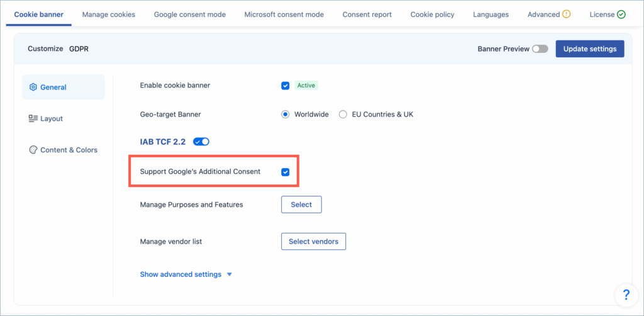Select the Worldwide geo-target radio button

point(286,115)
